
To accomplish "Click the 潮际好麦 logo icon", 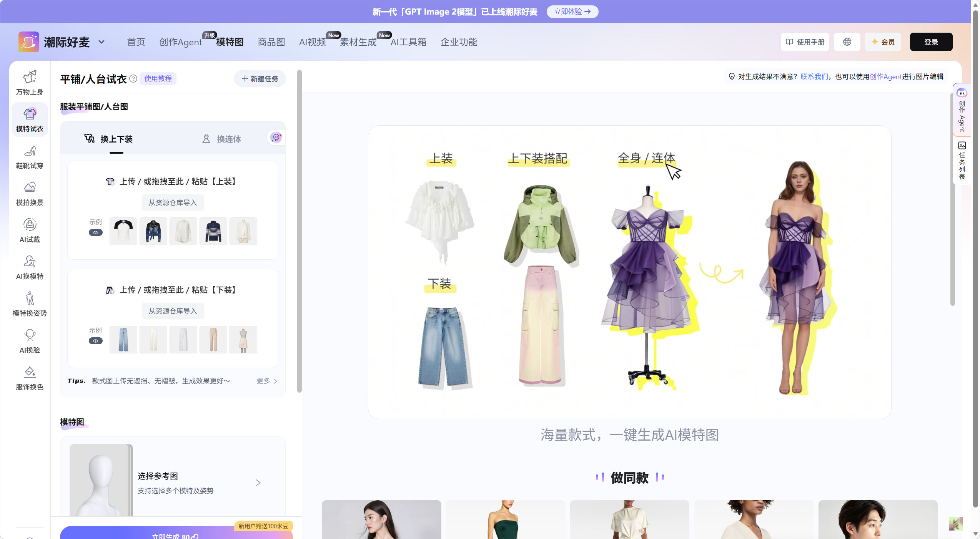I will 29,42.
